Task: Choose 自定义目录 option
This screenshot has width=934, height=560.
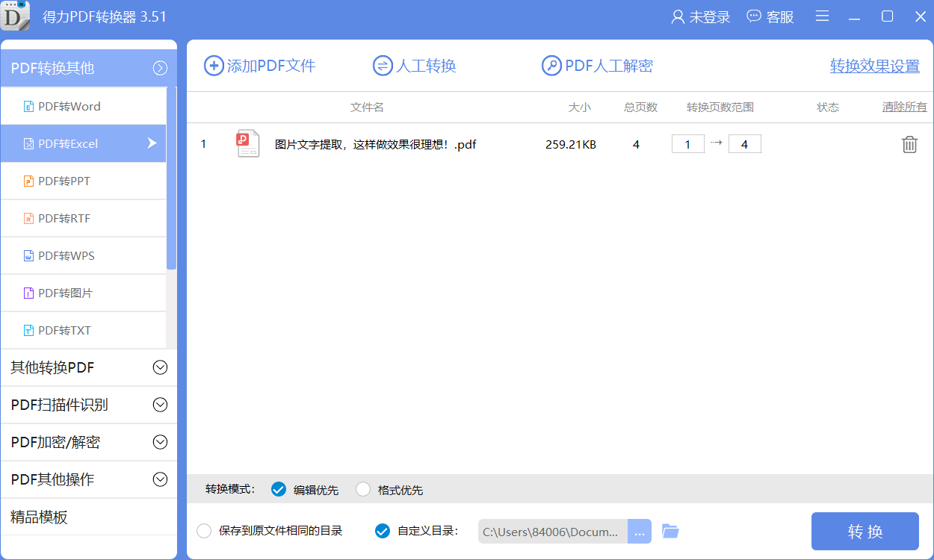Action: [382, 532]
